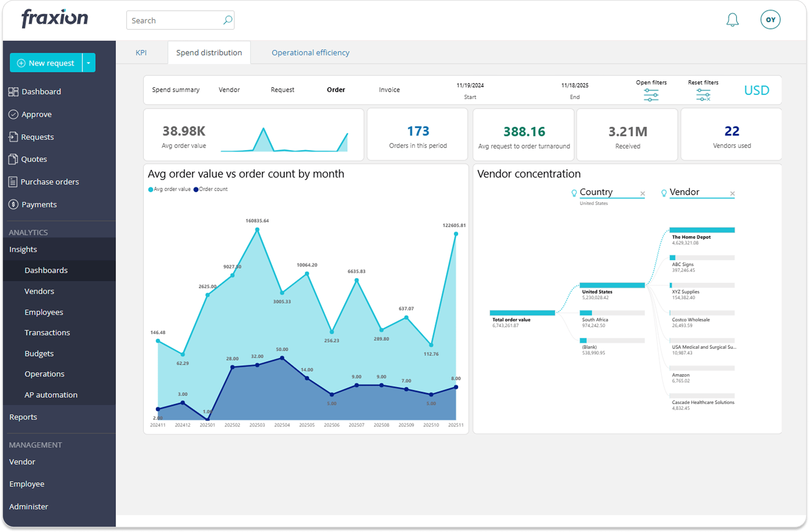Reset filters with the Reset filters control
Image resolution: width=809 pixels, height=532 pixels.
[703, 94]
